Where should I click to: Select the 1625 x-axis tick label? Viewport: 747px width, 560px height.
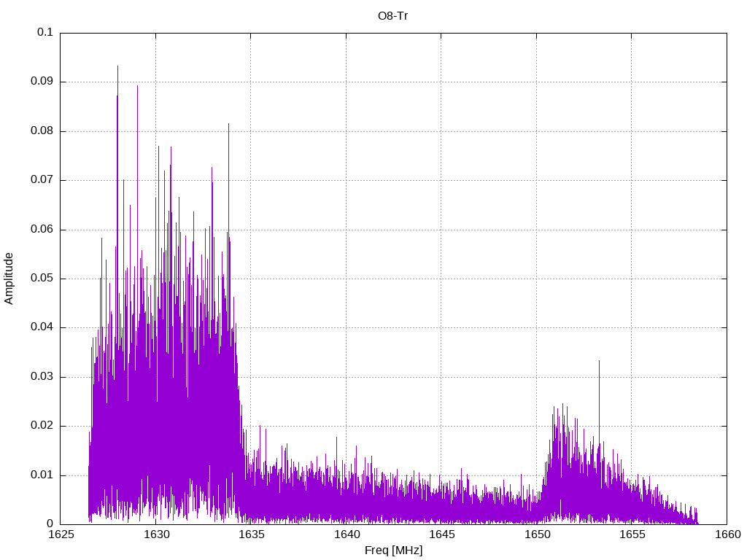coord(61,534)
